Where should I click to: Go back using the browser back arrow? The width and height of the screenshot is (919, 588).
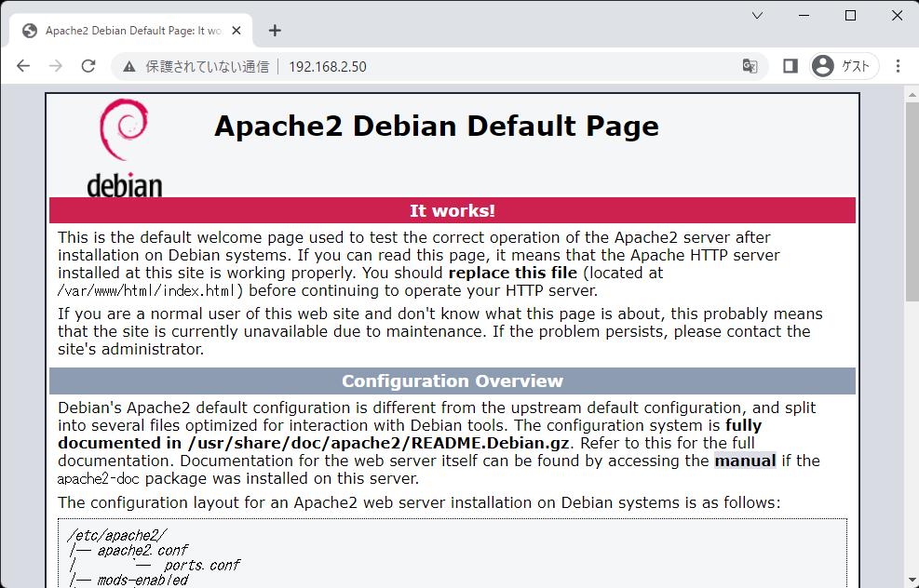[x=23, y=66]
